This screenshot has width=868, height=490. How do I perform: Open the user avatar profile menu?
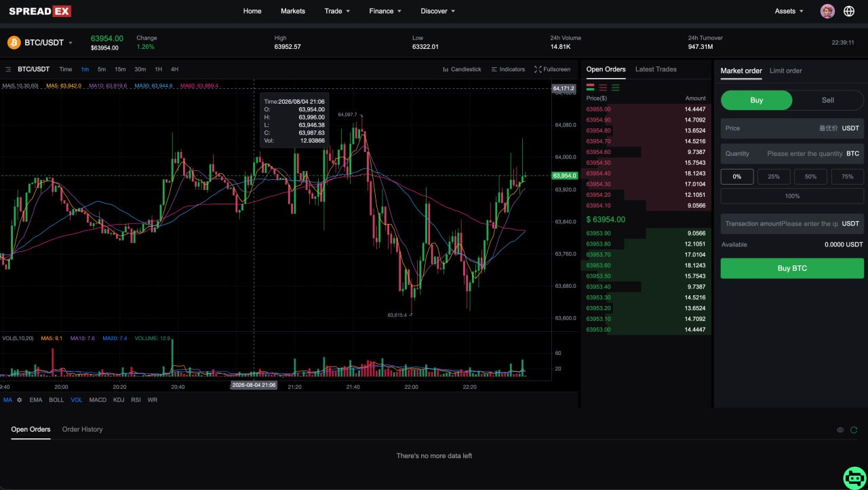pos(827,11)
